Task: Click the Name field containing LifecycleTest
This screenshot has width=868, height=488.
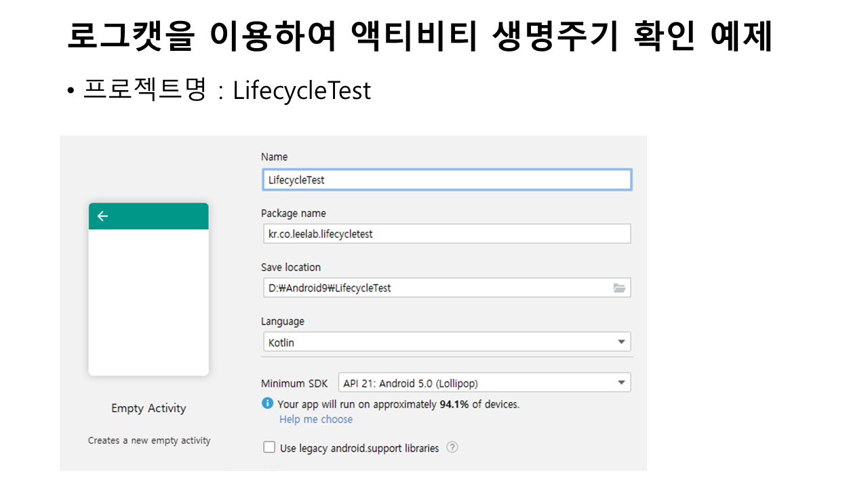Action: pos(446,180)
